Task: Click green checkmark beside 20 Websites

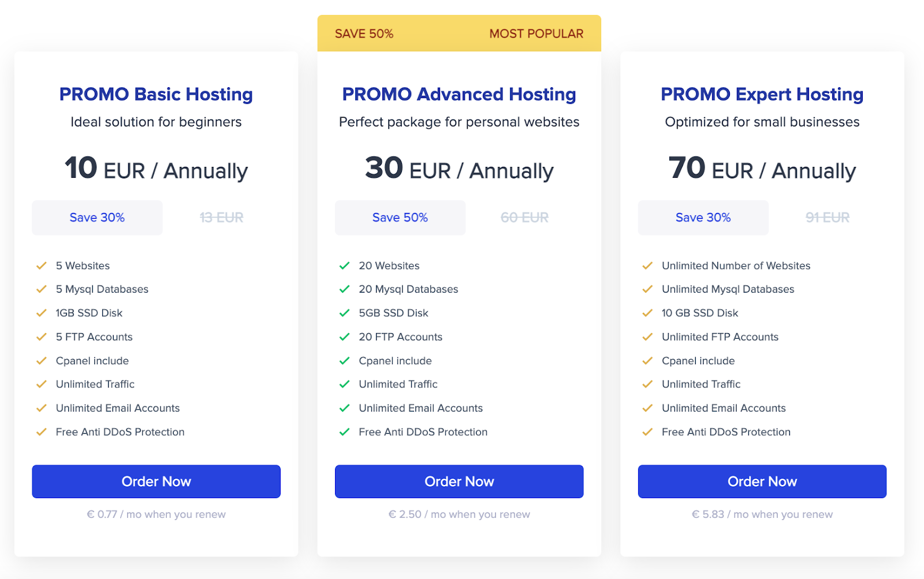Action: pyautogui.click(x=345, y=266)
